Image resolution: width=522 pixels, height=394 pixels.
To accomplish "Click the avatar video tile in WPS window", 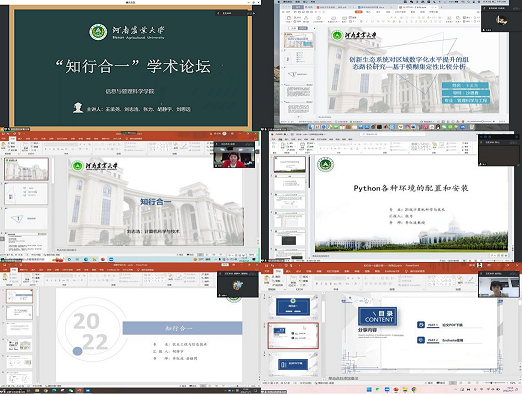I will coord(501,19).
